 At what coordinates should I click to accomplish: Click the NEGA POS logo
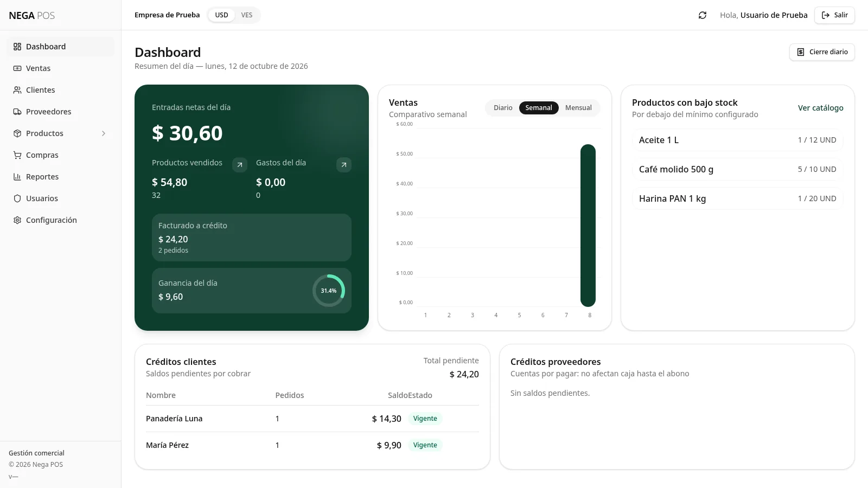31,15
